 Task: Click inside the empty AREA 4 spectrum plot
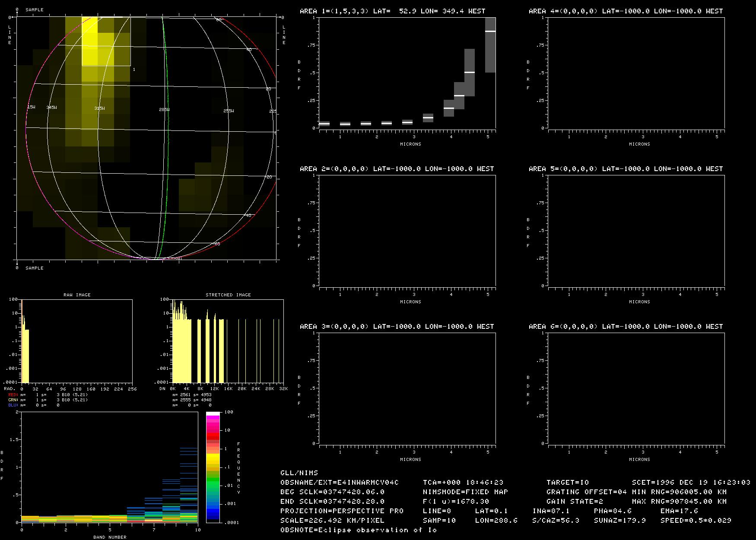point(636,73)
